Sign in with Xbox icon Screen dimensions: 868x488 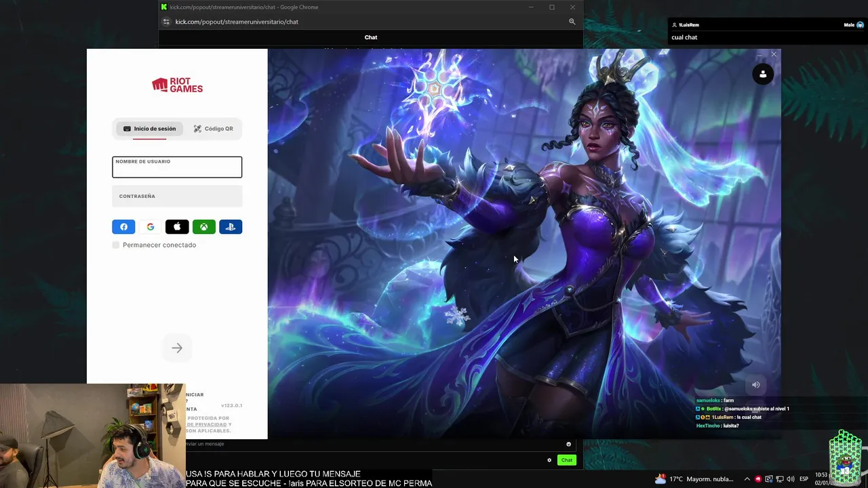(x=203, y=227)
